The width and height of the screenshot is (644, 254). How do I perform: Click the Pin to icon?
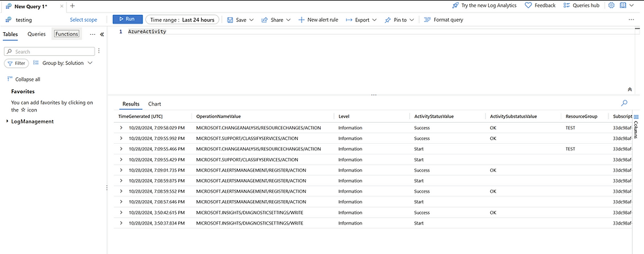(x=387, y=20)
